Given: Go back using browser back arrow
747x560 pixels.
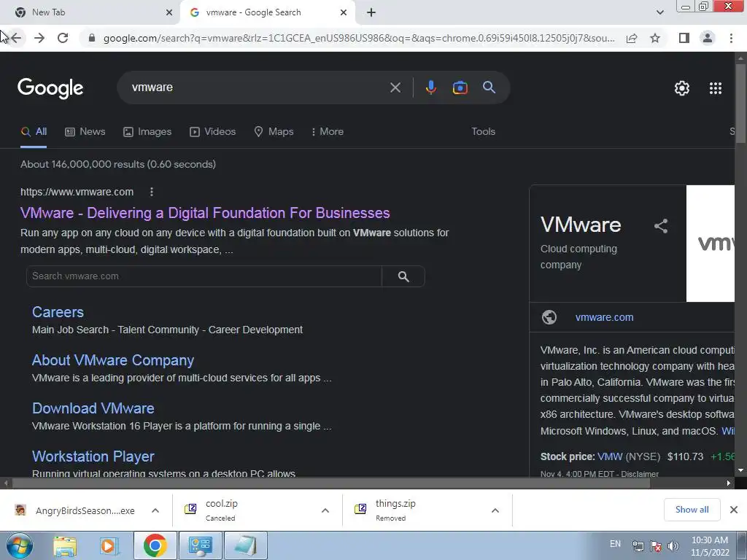Looking at the screenshot, I should coord(16,38).
